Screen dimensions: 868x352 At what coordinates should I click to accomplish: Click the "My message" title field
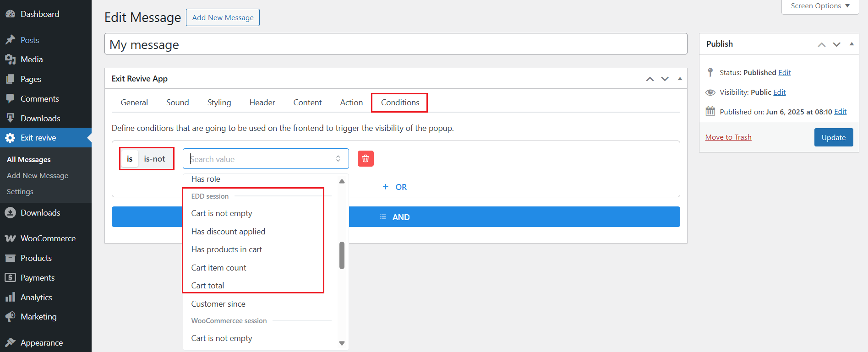click(x=396, y=44)
